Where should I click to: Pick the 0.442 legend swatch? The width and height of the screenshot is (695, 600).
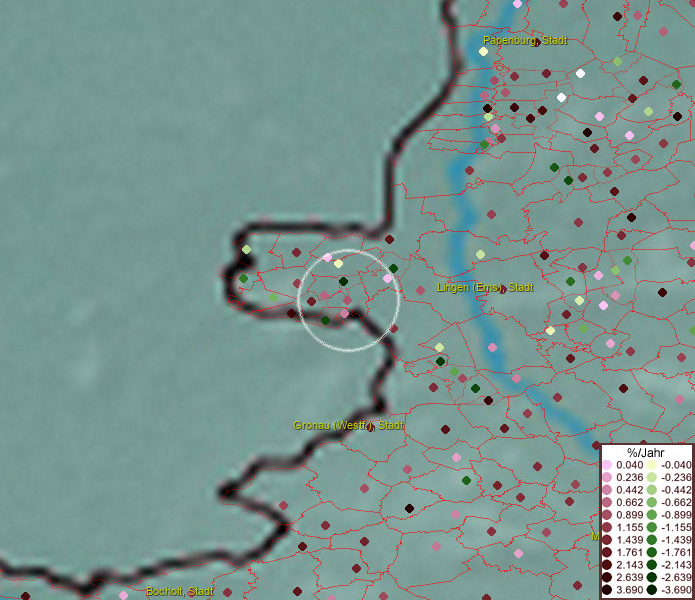pyautogui.click(x=607, y=490)
